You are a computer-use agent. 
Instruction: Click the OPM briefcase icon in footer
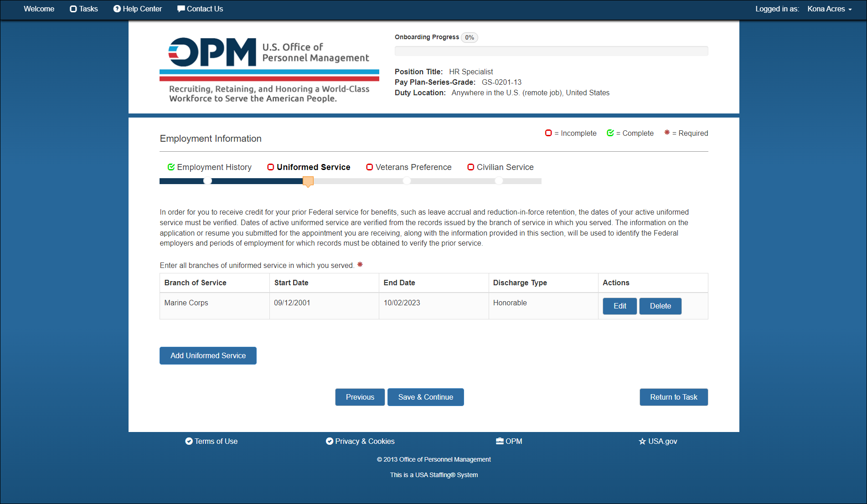click(500, 441)
